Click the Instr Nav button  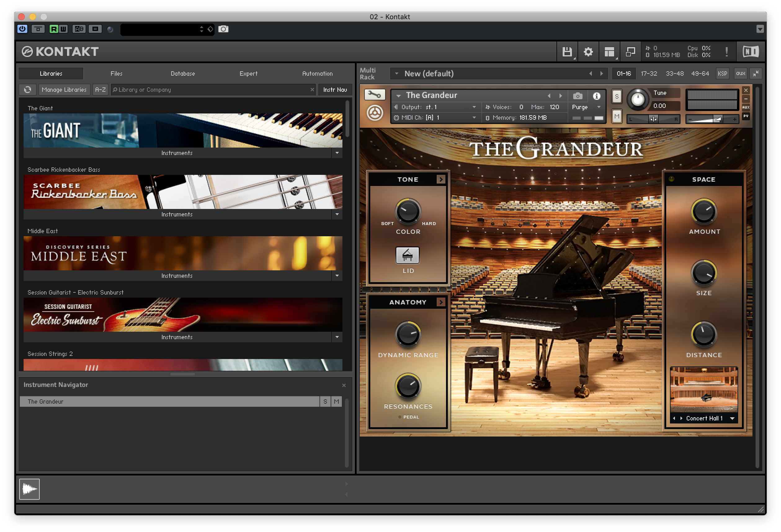[335, 90]
